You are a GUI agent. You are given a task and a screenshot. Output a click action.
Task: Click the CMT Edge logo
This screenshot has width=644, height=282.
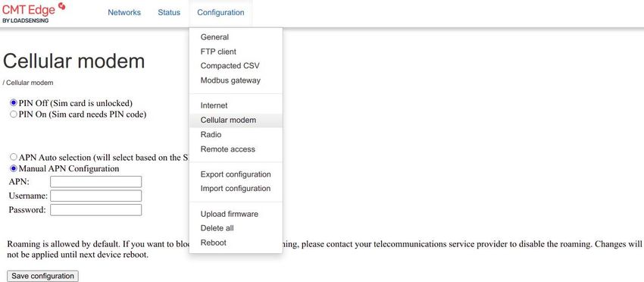[x=33, y=12]
